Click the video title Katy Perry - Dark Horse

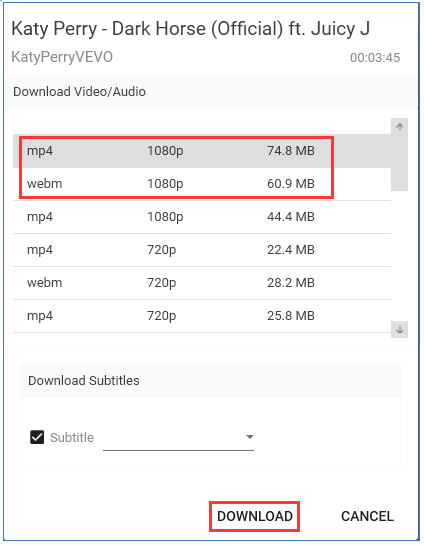[190, 29]
